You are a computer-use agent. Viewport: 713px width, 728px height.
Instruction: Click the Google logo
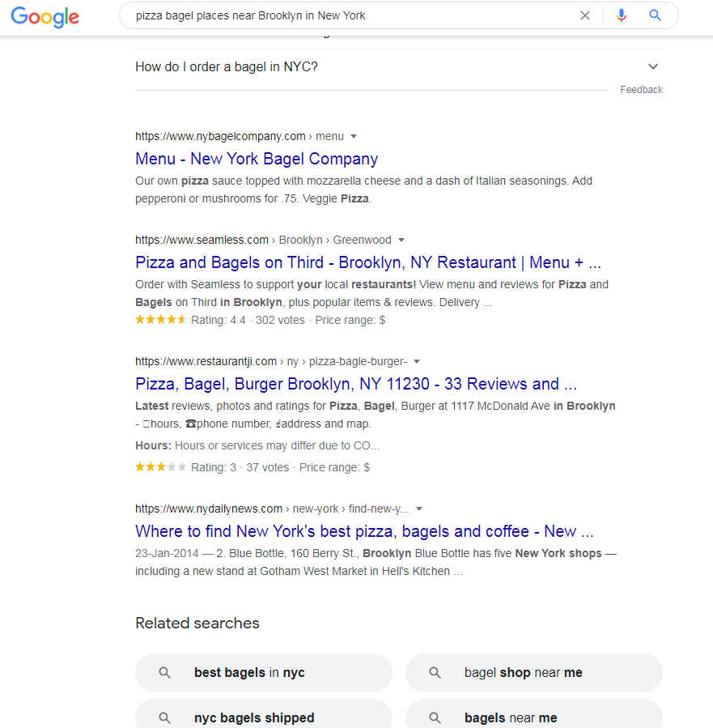45,17
